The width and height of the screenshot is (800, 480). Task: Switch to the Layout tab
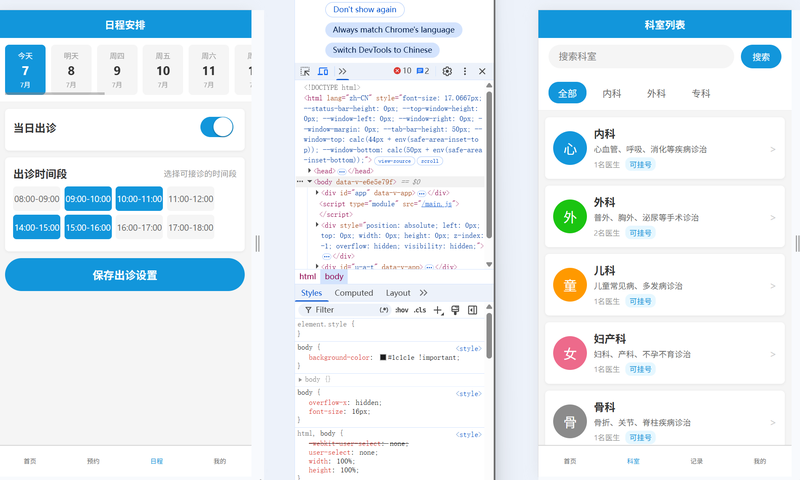[398, 293]
